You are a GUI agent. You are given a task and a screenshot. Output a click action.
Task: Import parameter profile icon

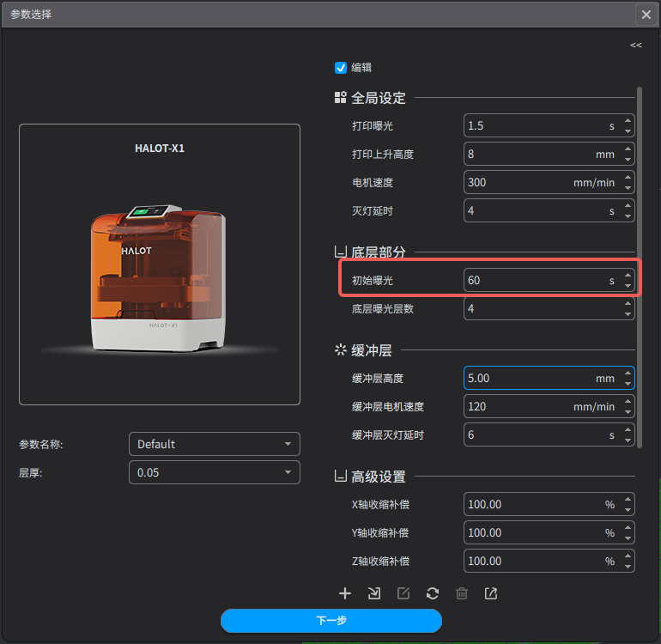point(374,593)
